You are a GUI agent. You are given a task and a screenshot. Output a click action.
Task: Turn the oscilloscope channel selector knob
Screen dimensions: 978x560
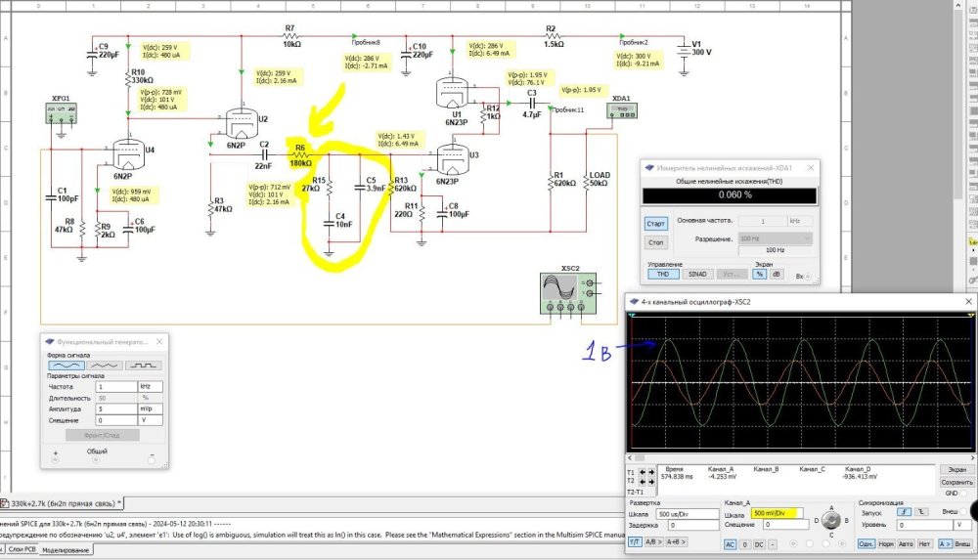click(x=831, y=522)
